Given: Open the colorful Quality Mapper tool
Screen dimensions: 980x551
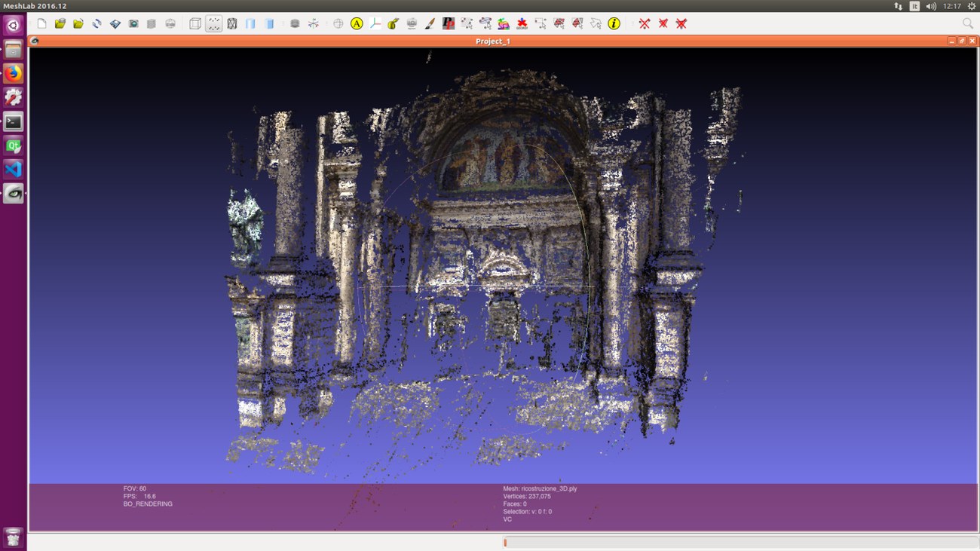Looking at the screenshot, I should pyautogui.click(x=504, y=23).
